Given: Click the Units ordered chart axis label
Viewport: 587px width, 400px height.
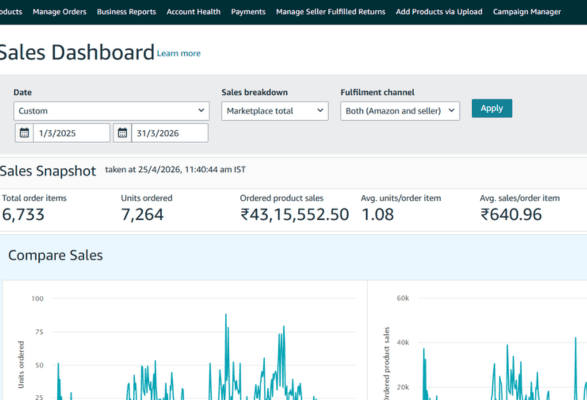Looking at the screenshot, I should [21, 364].
